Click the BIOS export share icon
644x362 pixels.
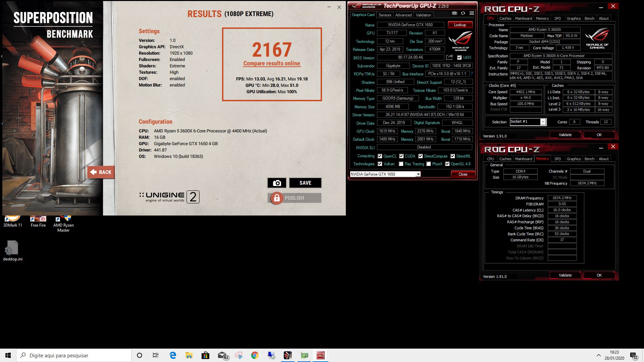449,57
